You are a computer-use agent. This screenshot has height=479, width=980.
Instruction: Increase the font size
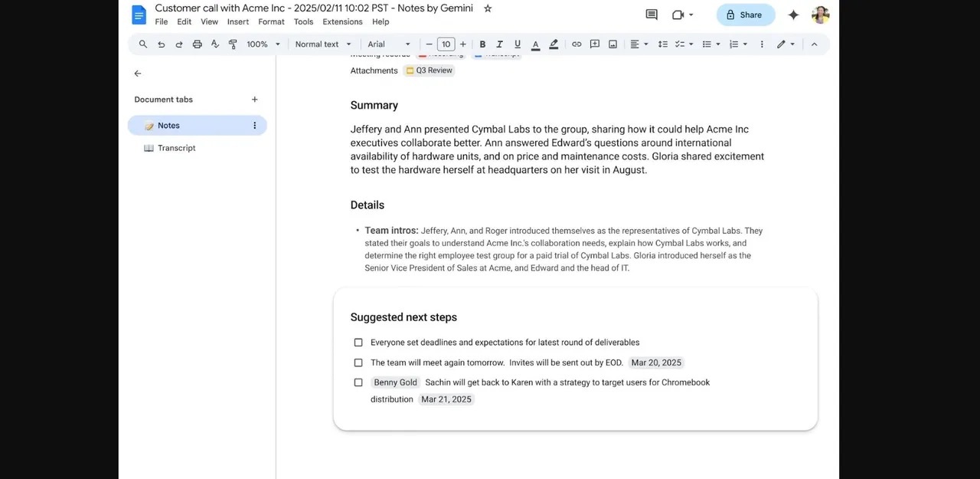pyautogui.click(x=462, y=44)
